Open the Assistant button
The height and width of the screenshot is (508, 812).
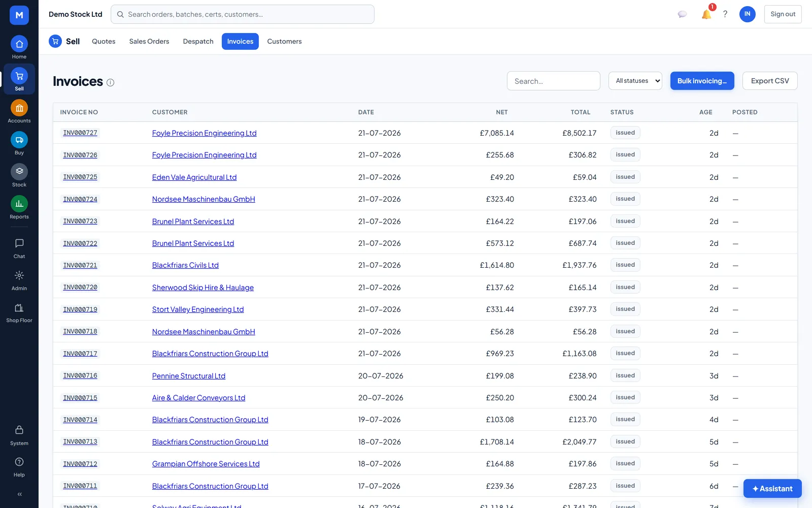tap(772, 489)
